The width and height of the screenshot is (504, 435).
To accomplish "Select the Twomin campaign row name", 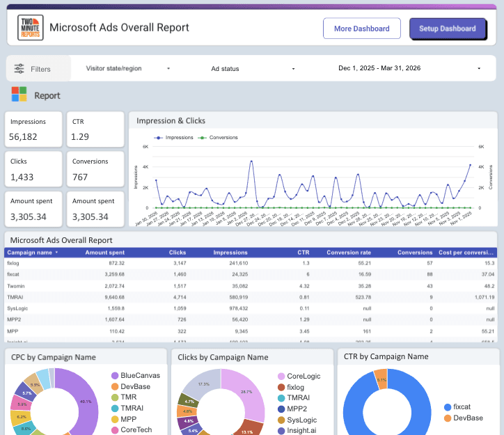I will tap(16, 286).
